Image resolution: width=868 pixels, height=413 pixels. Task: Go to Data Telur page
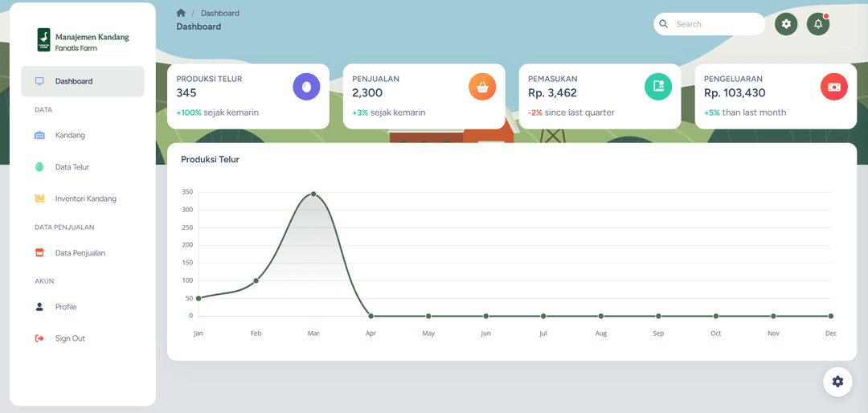click(72, 167)
